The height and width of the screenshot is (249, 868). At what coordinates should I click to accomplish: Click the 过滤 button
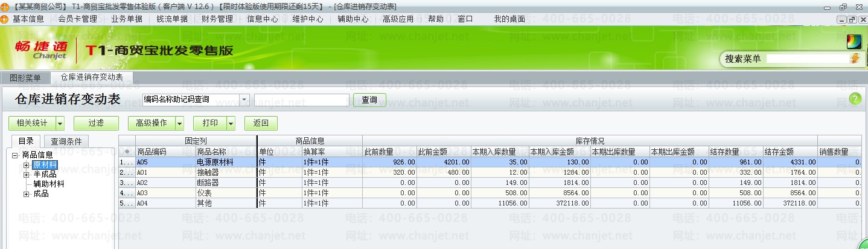pyautogui.click(x=96, y=123)
